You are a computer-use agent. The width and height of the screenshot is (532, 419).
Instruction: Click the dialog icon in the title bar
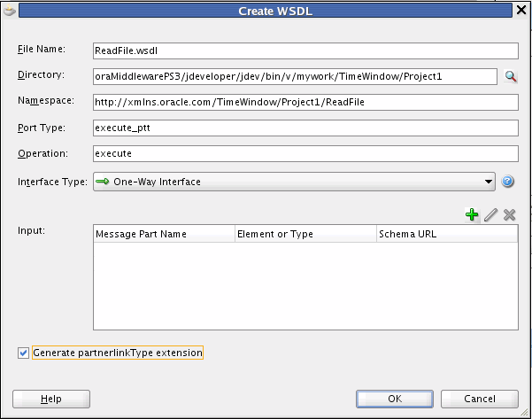click(x=10, y=11)
